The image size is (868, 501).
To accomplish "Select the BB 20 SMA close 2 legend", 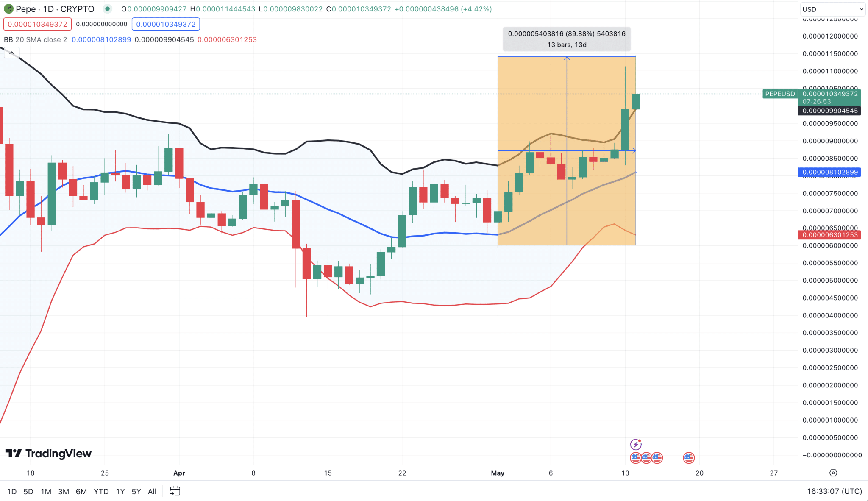I will click(x=36, y=39).
